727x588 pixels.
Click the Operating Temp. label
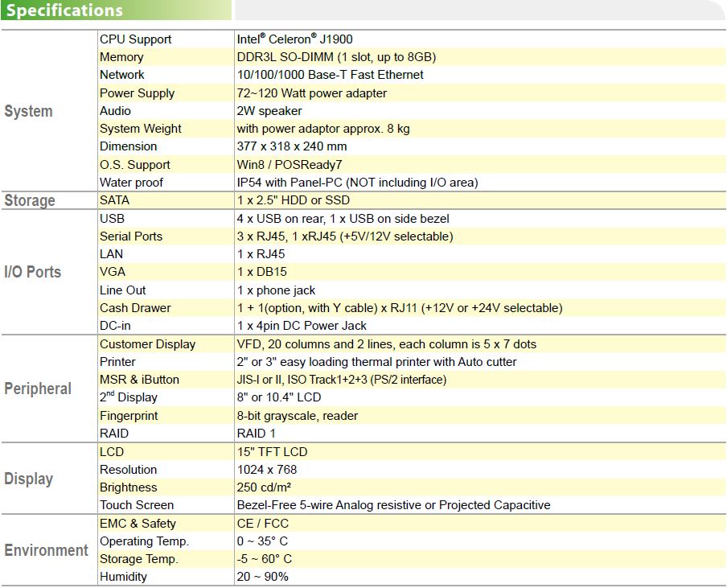[x=144, y=541]
